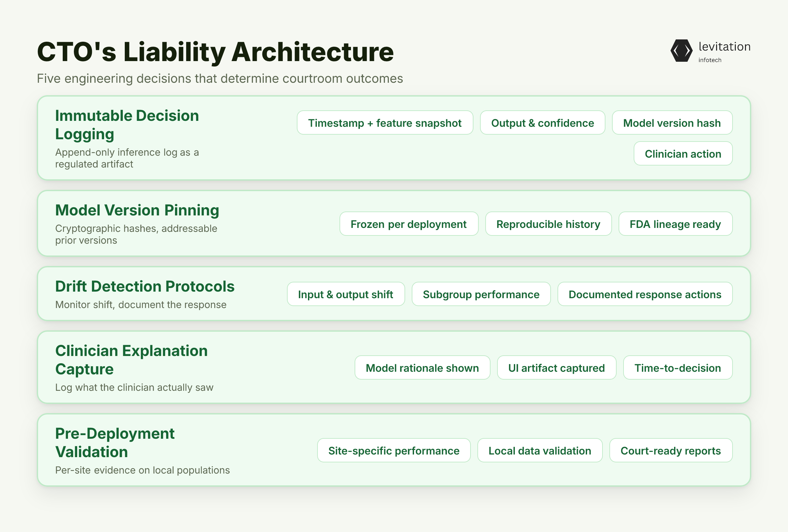Click the 'Drift Detection Protocols' heading
788x532 pixels.
(145, 286)
